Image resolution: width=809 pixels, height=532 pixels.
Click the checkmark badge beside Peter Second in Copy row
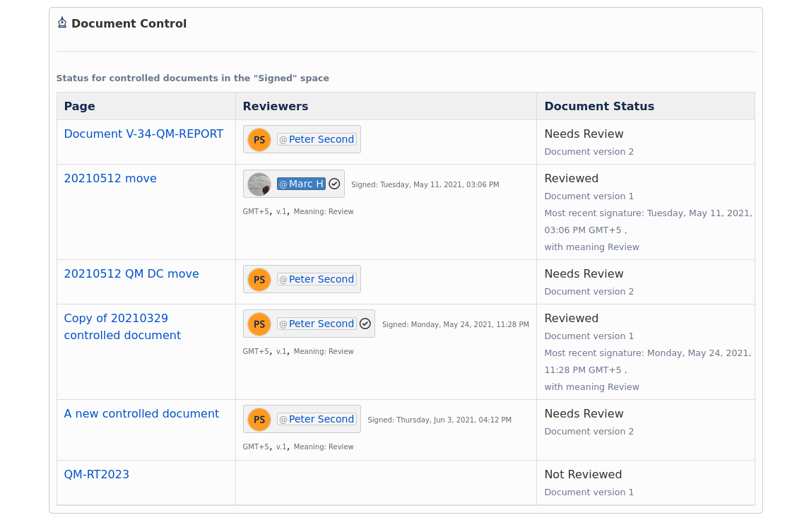point(366,323)
